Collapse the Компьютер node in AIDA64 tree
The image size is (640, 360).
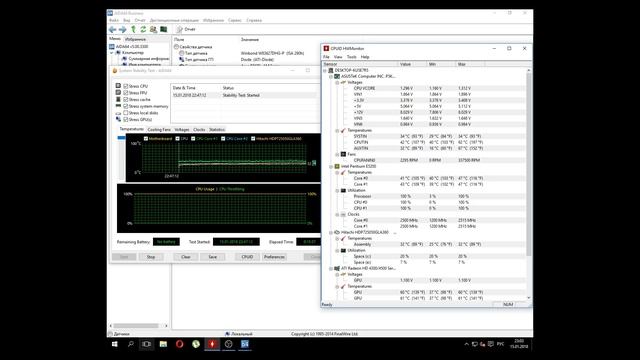coord(112,53)
